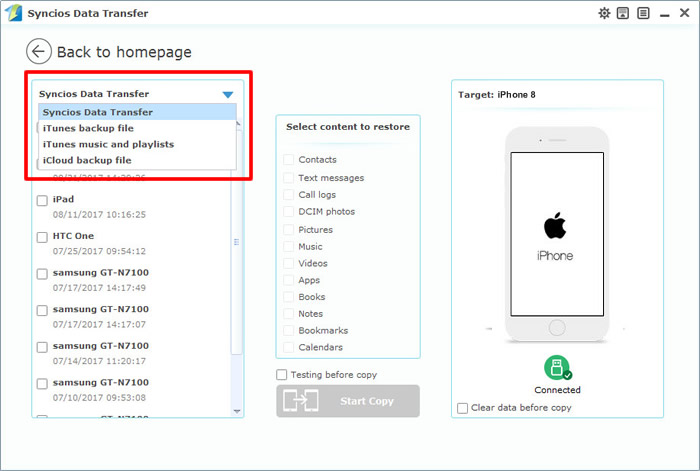The height and width of the screenshot is (471, 700).
Task: Click Select content to restore heading
Action: pyautogui.click(x=348, y=127)
